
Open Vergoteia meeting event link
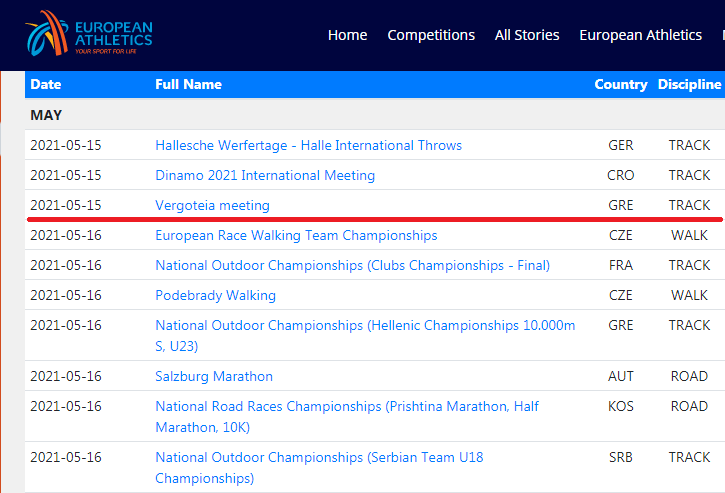[212, 205]
